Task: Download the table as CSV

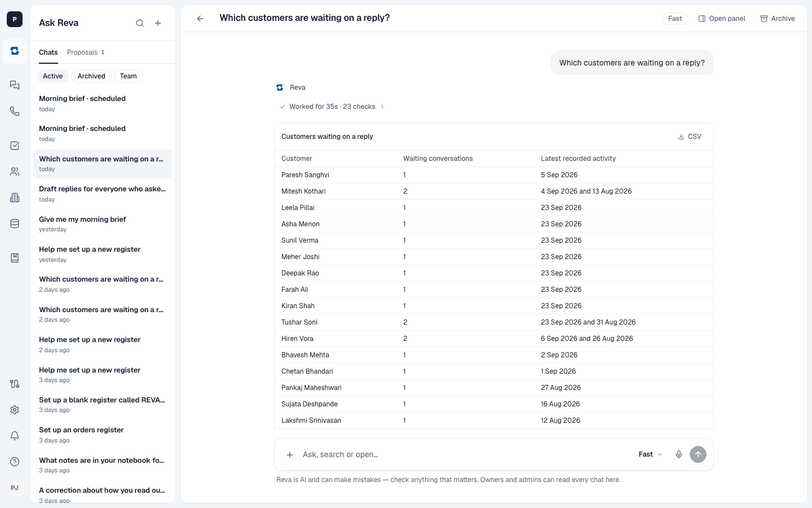Action: tap(690, 137)
